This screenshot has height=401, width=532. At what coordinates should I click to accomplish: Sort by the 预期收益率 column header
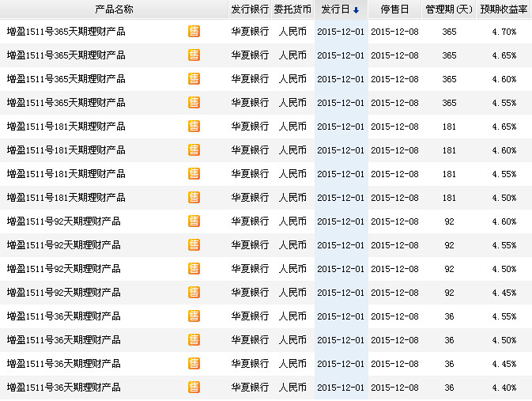coord(504,9)
